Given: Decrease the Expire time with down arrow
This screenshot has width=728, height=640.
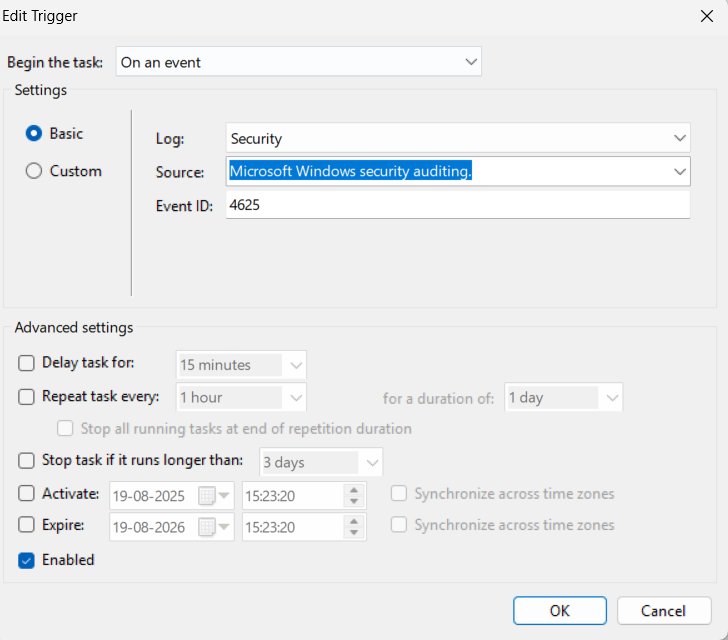Looking at the screenshot, I should pos(353,532).
